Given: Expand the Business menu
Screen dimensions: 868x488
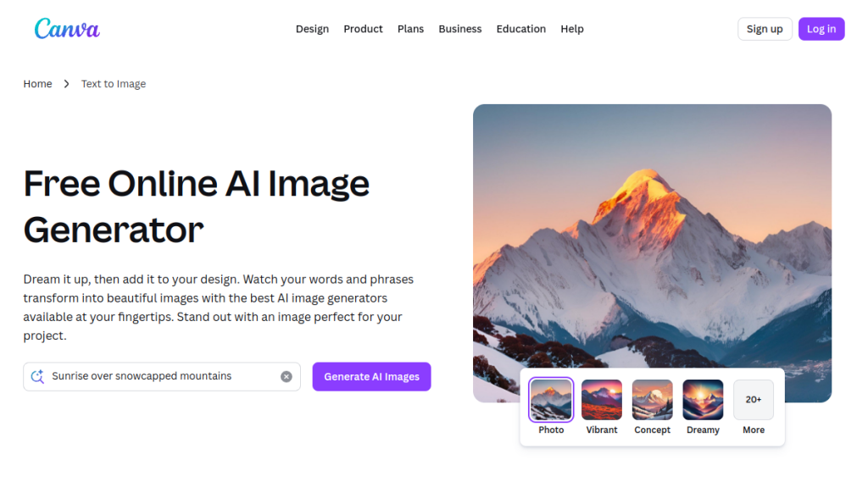Looking at the screenshot, I should [460, 29].
